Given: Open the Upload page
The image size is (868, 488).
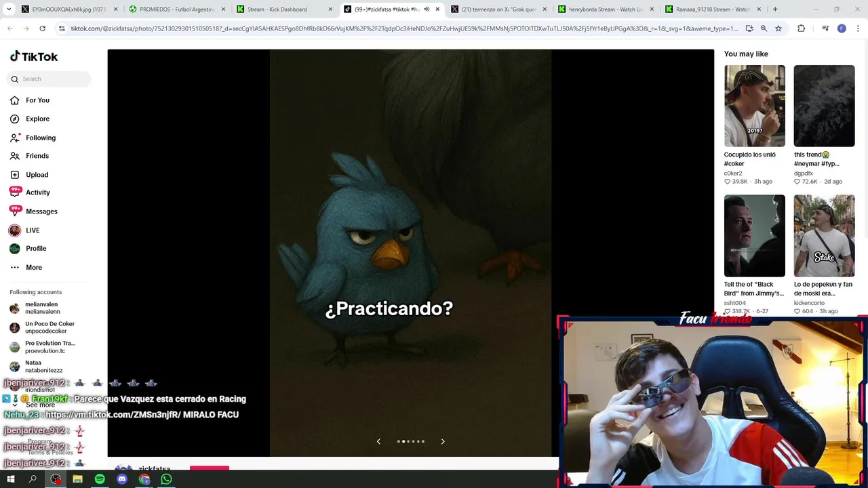Looking at the screenshot, I should [37, 175].
